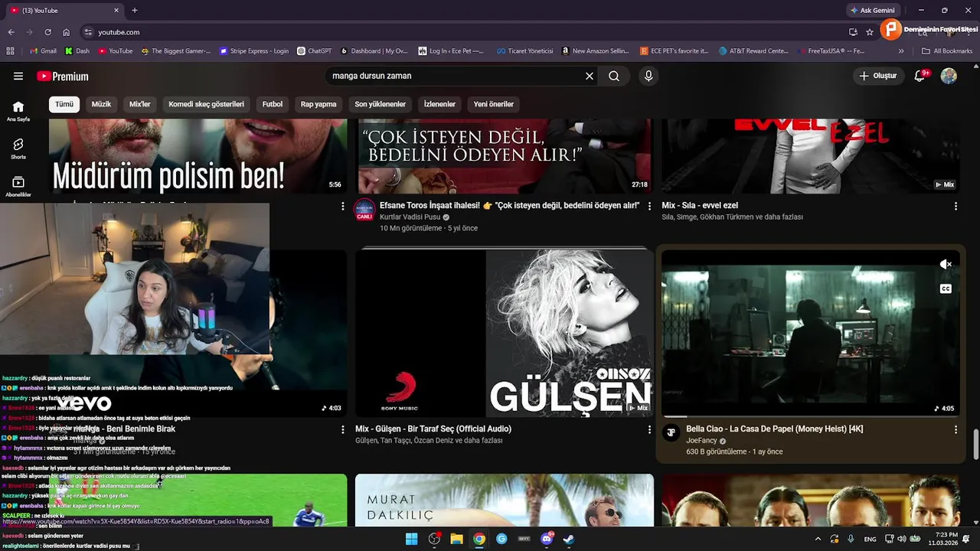Open the YouTube hamburger guide menu
The width and height of the screenshot is (980, 551).
coord(18,76)
